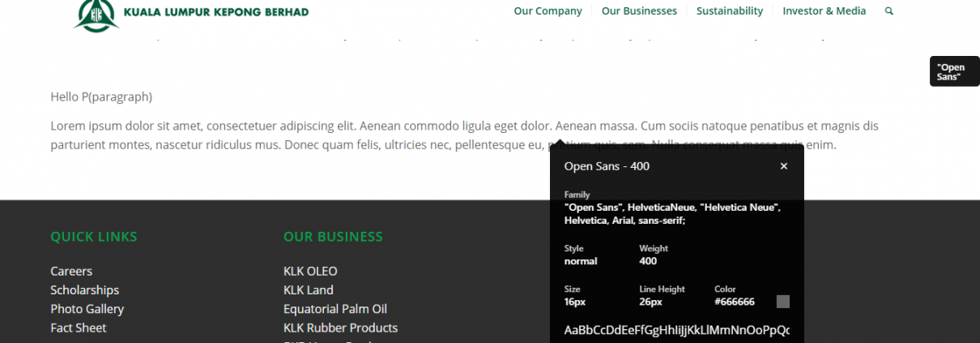Open the Scholarships link
The width and height of the screenshot is (980, 343).
[84, 290]
